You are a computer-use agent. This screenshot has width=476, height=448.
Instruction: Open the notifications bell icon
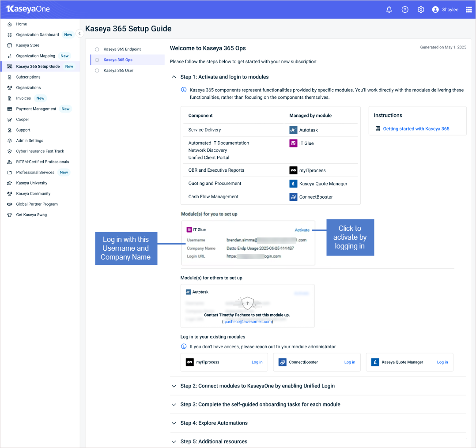[x=389, y=9]
